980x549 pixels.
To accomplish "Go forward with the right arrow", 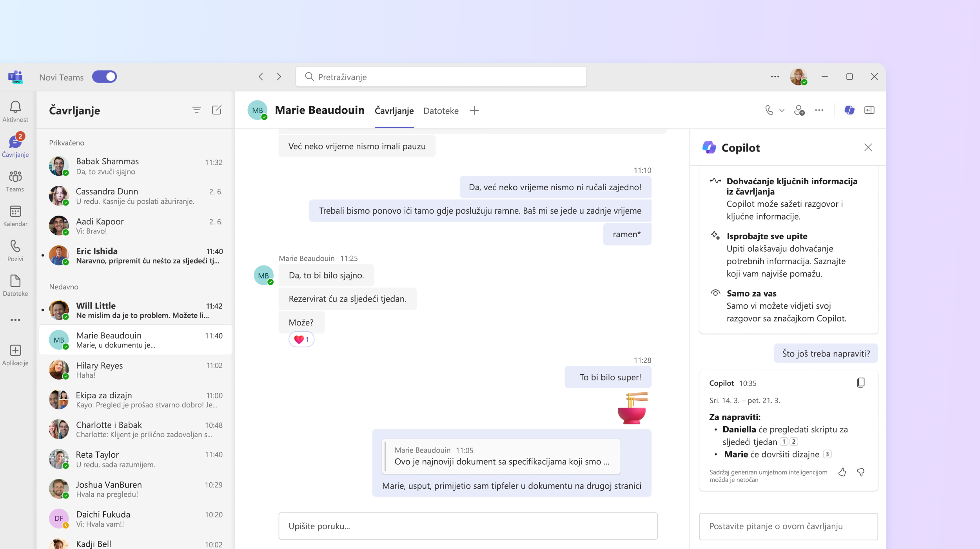I will click(279, 77).
